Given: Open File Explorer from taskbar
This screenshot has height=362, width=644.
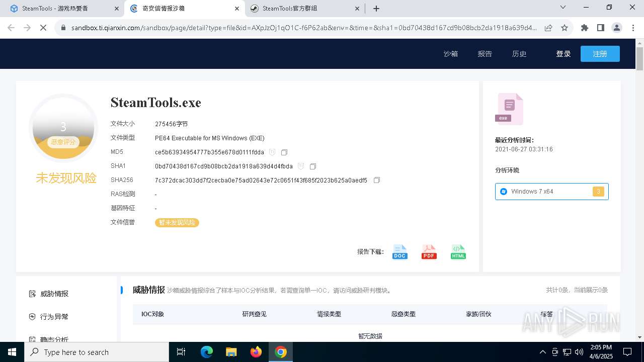Looking at the screenshot, I should (x=231, y=352).
